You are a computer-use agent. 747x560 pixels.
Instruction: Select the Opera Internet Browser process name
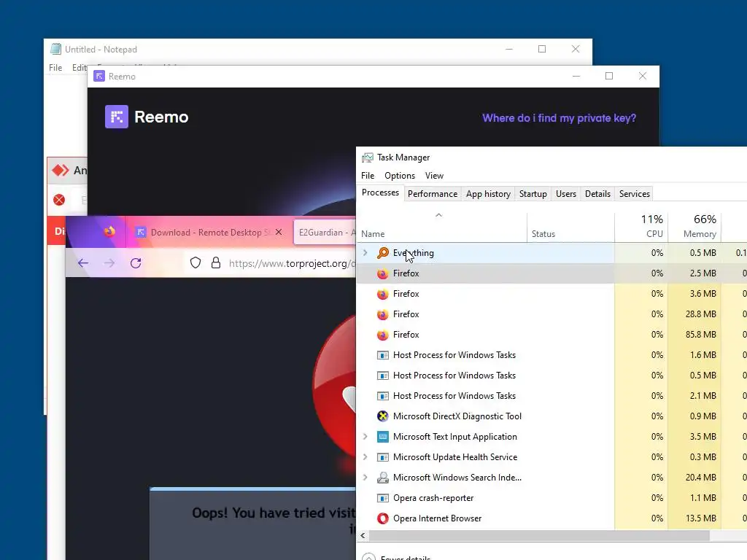[x=438, y=518]
